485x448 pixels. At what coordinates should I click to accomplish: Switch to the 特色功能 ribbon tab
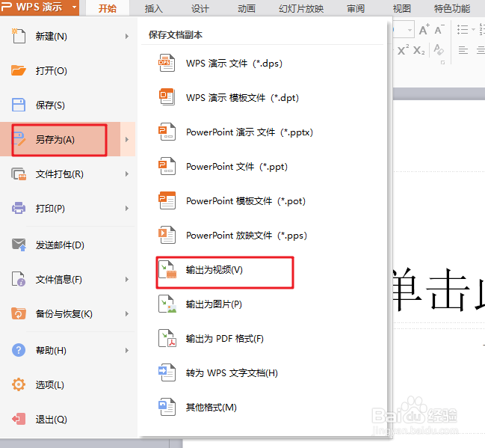(x=452, y=8)
